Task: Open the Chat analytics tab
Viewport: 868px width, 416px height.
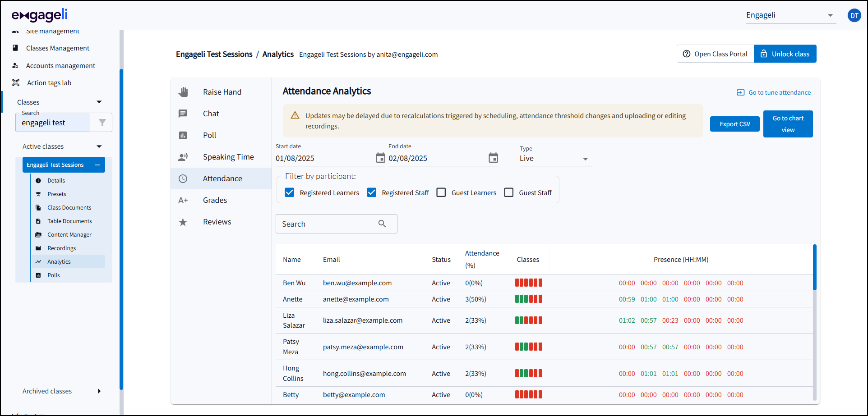Action: point(221,114)
